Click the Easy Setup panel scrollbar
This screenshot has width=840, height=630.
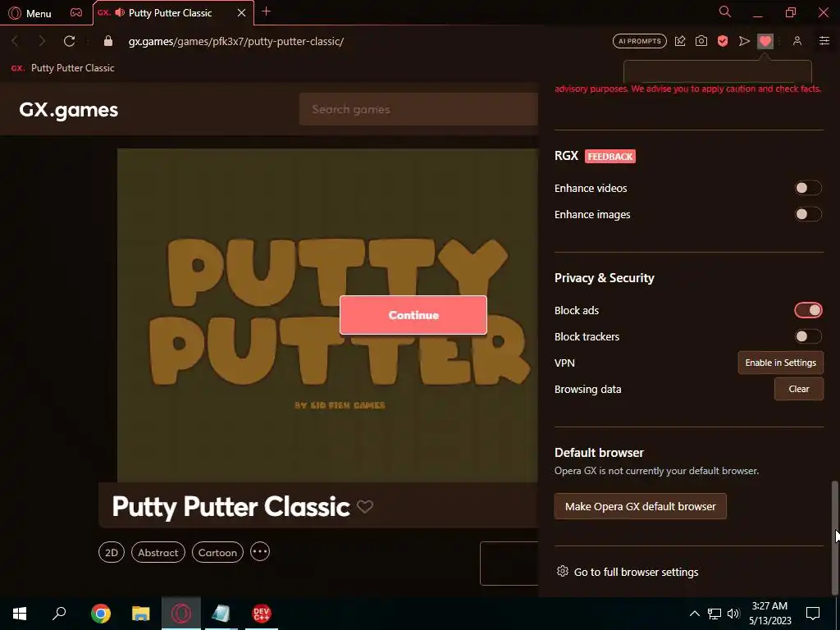[x=834, y=537]
